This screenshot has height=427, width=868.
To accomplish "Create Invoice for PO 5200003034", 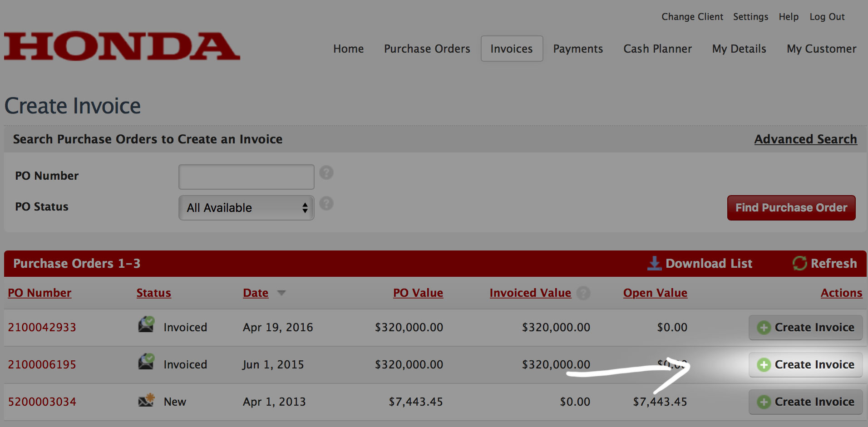I will tap(805, 402).
